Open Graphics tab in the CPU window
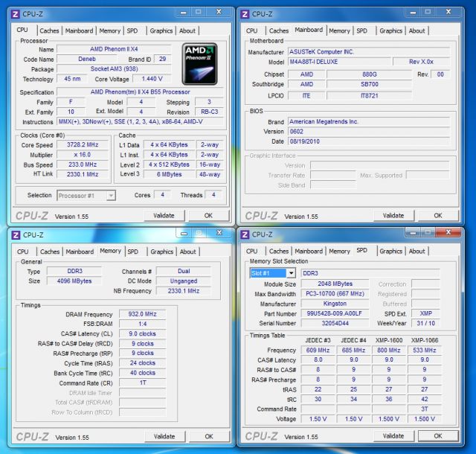The height and width of the screenshot is (454, 476). [x=161, y=31]
